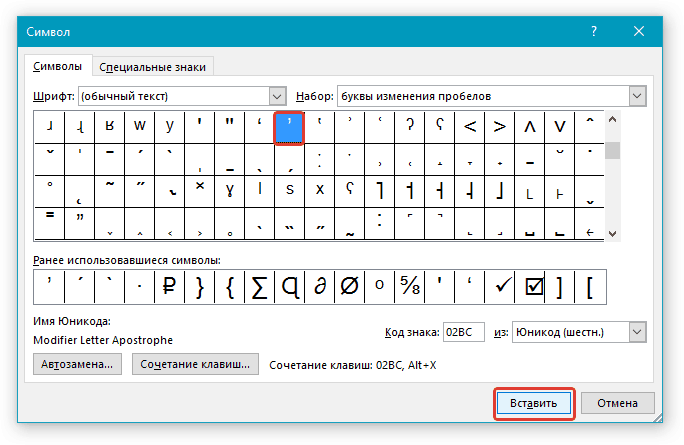Open the Шрифт font dropdown
684x445 pixels.
click(278, 96)
